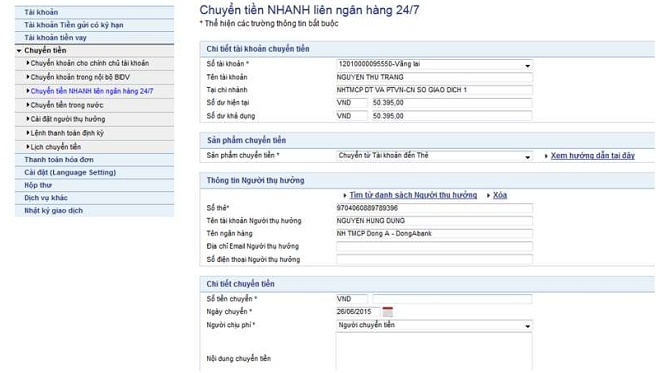Expand the Sản phẩm chuyển tiền dropdown

point(434,156)
